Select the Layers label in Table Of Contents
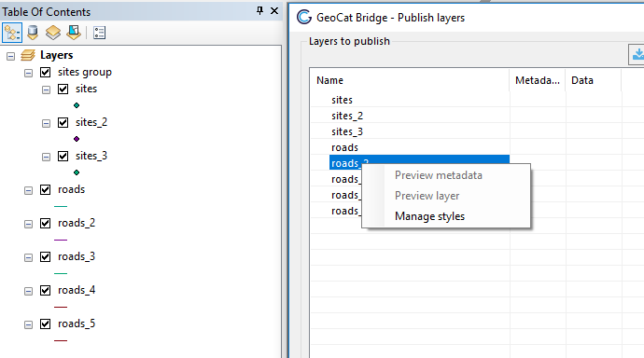Screen dimensions: 644x358 tap(56, 55)
